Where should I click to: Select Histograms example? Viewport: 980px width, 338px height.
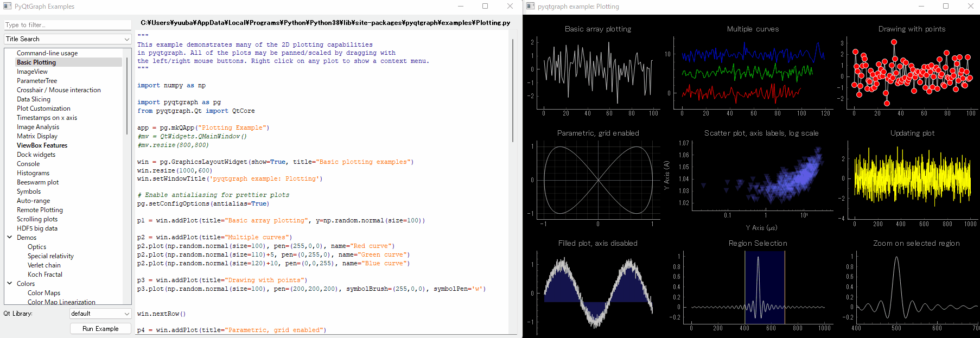pyautogui.click(x=33, y=173)
